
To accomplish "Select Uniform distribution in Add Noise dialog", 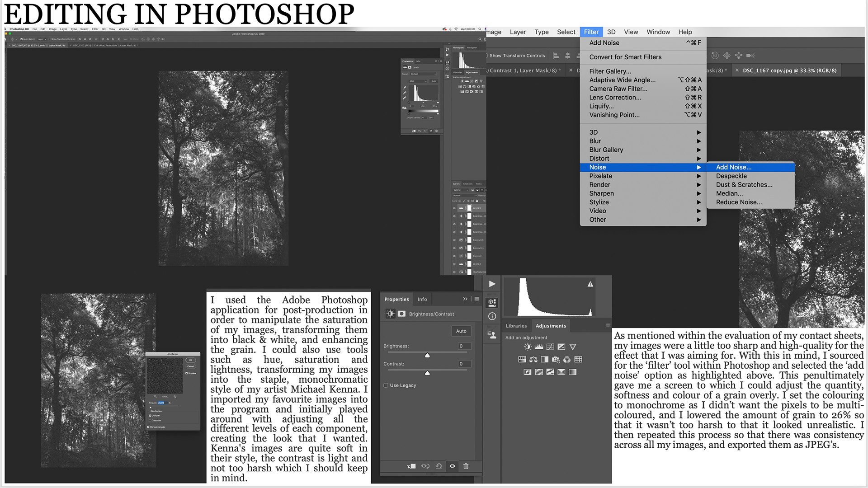I will tap(150, 416).
